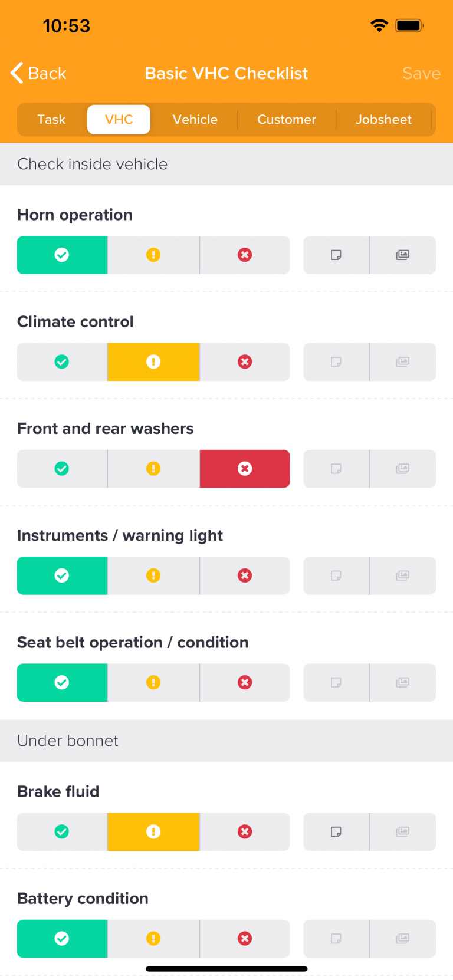The image size is (453, 980).
Task: Add a photo for Seat belt operation
Action: (x=403, y=682)
